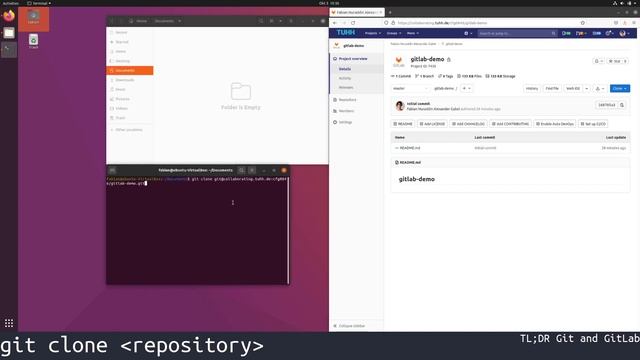Open the Trash icon on the desktop
Image resolution: width=640 pixels, height=360 pixels.
(33, 41)
